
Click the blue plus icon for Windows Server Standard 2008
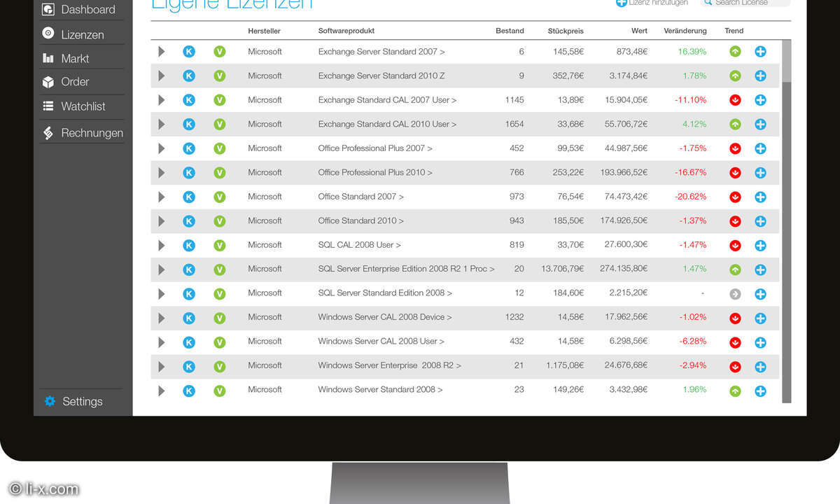coord(760,391)
